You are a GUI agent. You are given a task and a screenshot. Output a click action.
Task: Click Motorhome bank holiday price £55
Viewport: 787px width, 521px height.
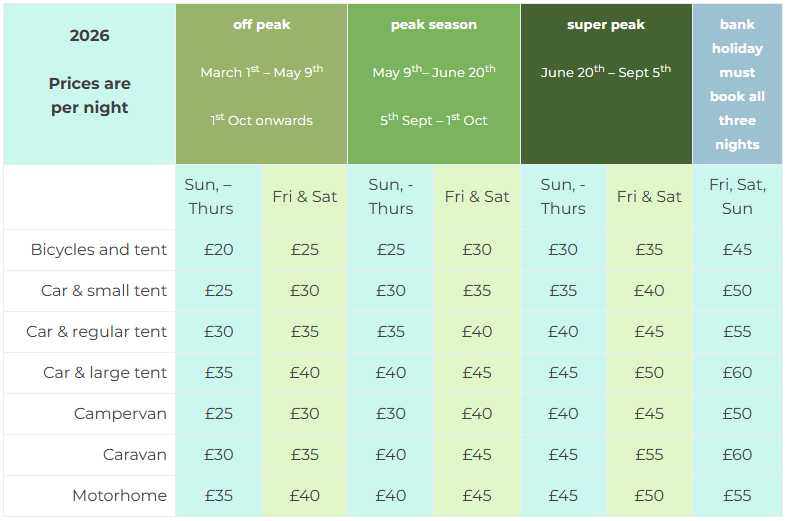click(x=737, y=496)
